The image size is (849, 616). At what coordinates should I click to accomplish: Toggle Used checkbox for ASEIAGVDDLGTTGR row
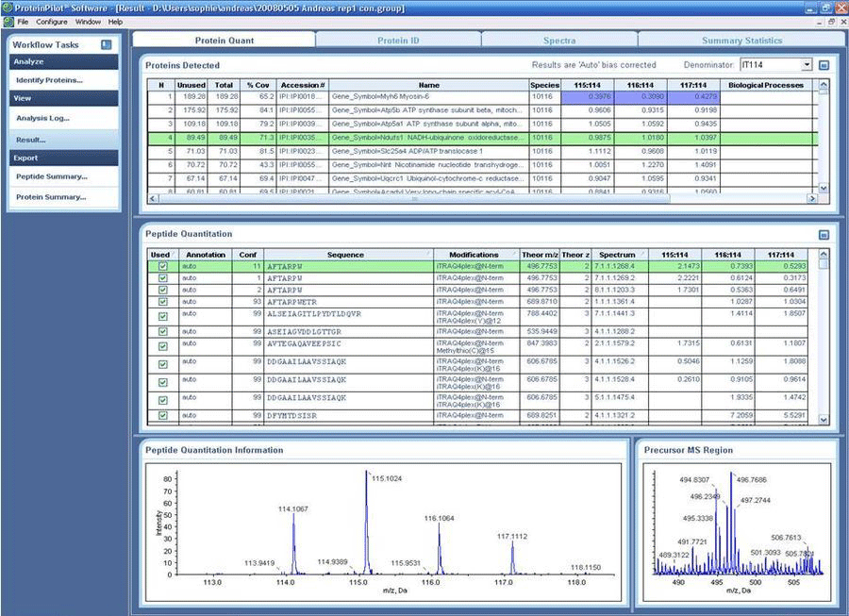click(162, 331)
